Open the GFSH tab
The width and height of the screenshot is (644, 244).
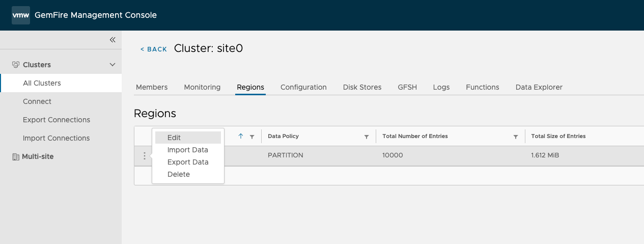[x=407, y=87]
